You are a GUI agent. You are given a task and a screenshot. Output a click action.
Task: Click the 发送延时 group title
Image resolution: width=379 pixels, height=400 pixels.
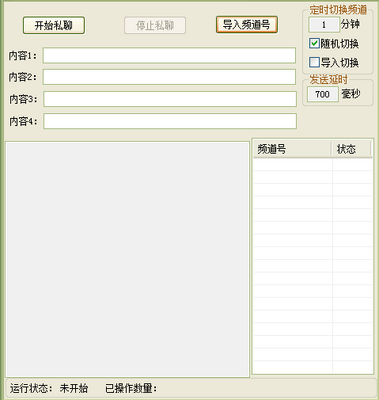tap(328, 80)
